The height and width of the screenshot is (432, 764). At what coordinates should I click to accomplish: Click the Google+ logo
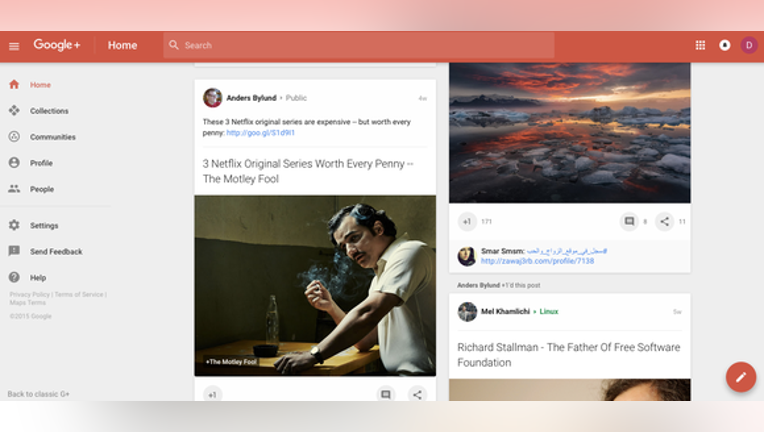pyautogui.click(x=57, y=45)
